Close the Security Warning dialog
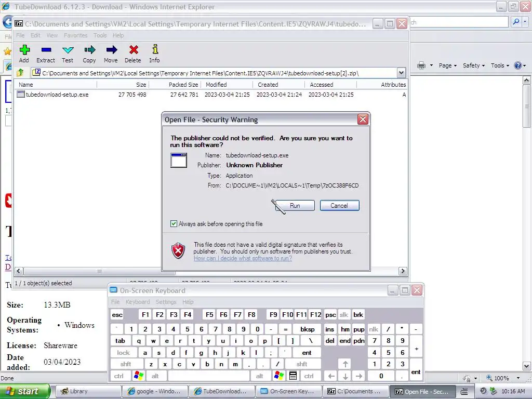This screenshot has width=532, height=399. (x=363, y=119)
